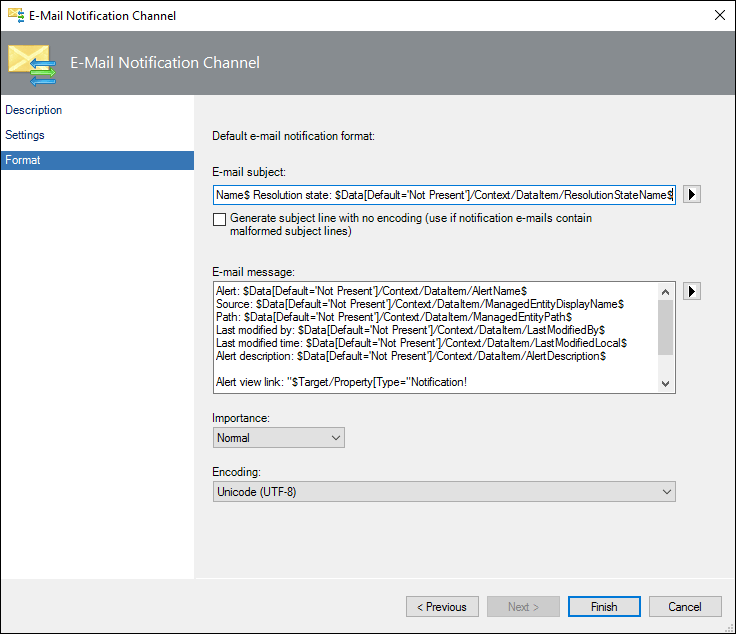
Task: Click inside the E-mail message text area
Action: [436, 337]
